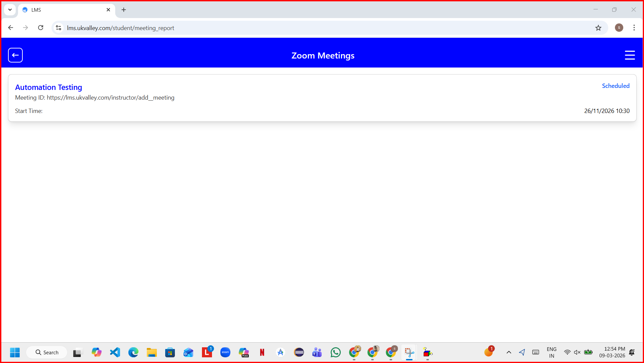Open the hamburger menu icon
644x363 pixels.
630,55
